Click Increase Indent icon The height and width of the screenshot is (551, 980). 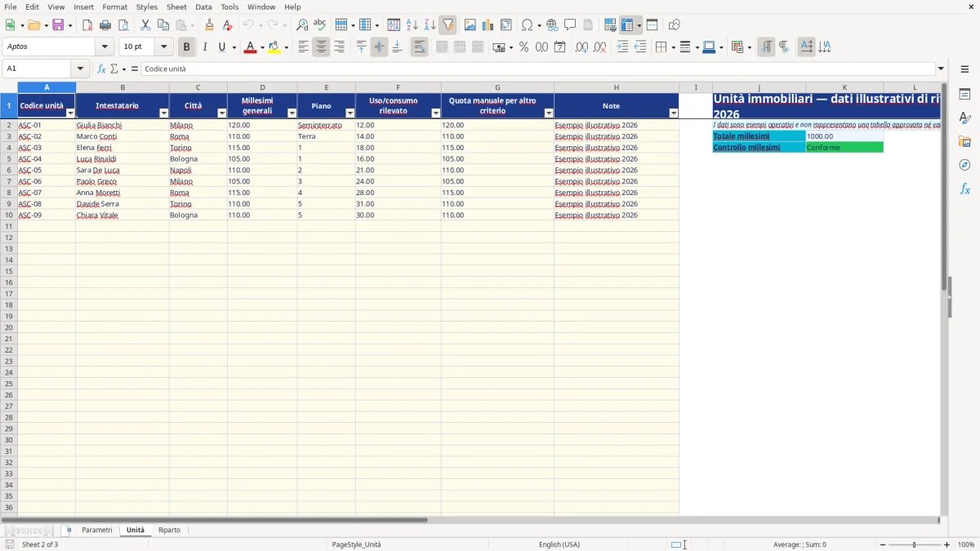622,47
